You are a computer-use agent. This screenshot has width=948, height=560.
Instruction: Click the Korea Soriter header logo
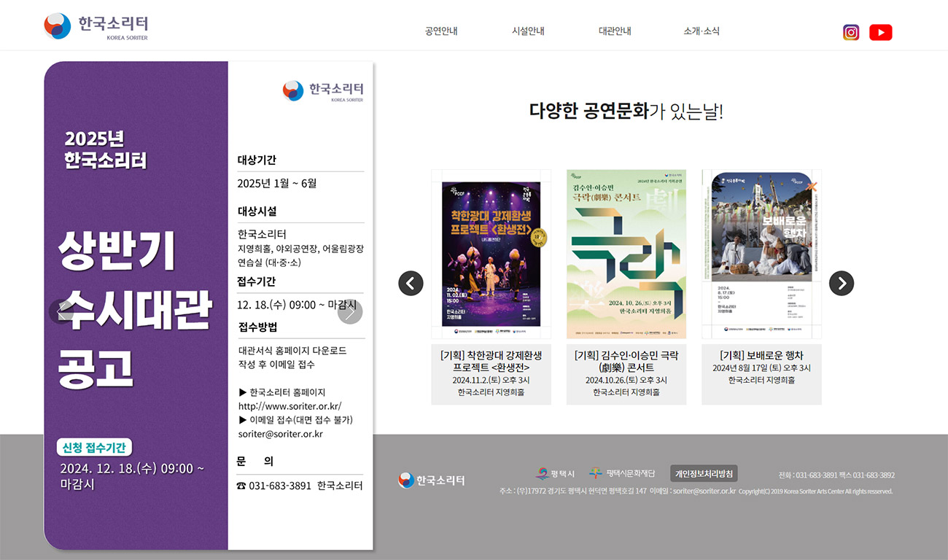pos(96,26)
